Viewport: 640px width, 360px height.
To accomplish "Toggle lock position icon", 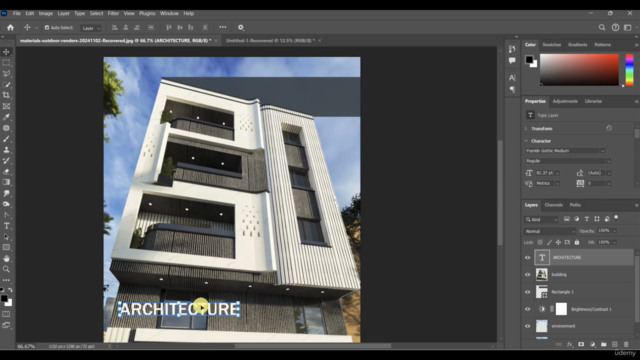I will pyautogui.click(x=558, y=242).
